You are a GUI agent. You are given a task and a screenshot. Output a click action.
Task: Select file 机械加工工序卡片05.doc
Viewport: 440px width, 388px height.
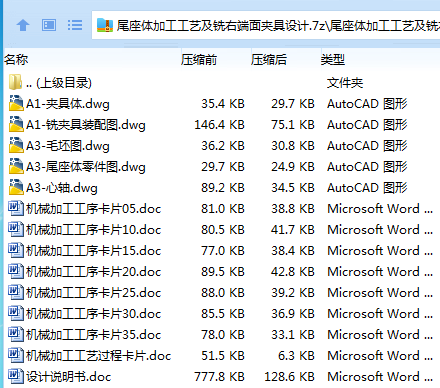(93, 209)
